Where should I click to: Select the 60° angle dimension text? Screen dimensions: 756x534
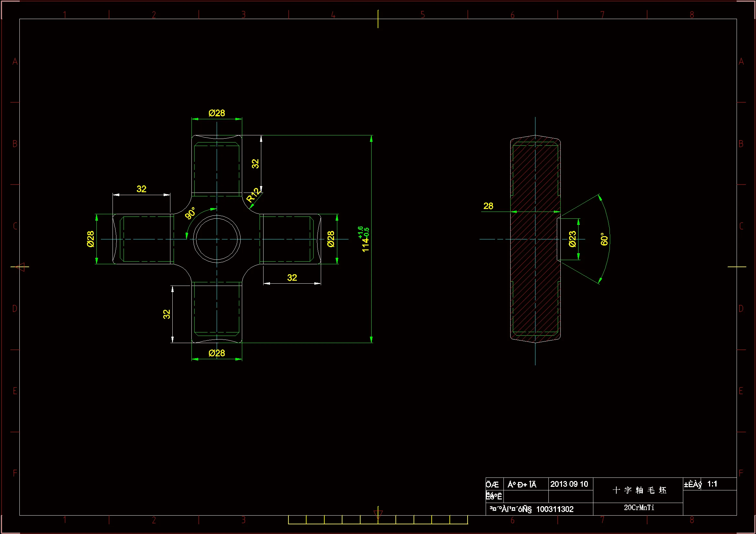pos(604,239)
